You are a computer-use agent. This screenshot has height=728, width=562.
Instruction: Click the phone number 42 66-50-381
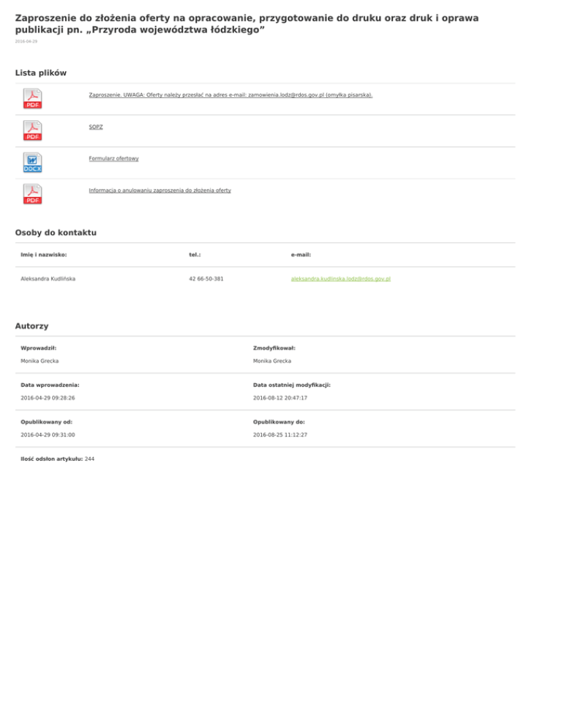[x=206, y=279]
